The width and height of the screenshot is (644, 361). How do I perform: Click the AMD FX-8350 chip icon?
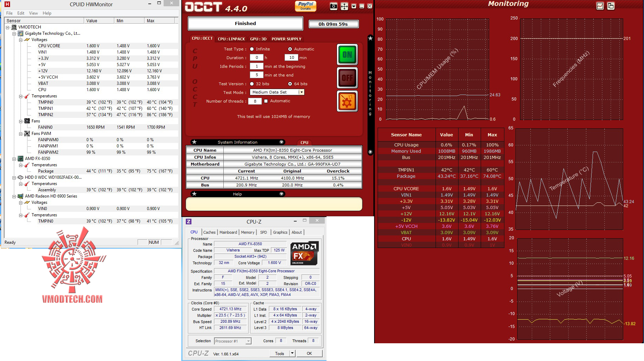(20, 159)
